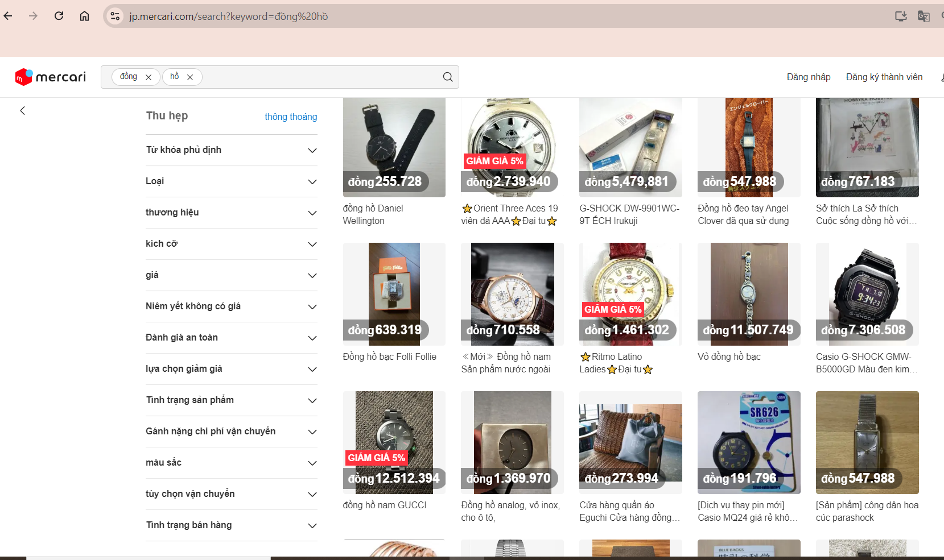Image resolution: width=944 pixels, height=560 pixels.
Task: Expand Gánh nặng chi phí vận chuyển filter
Action: 232,432
